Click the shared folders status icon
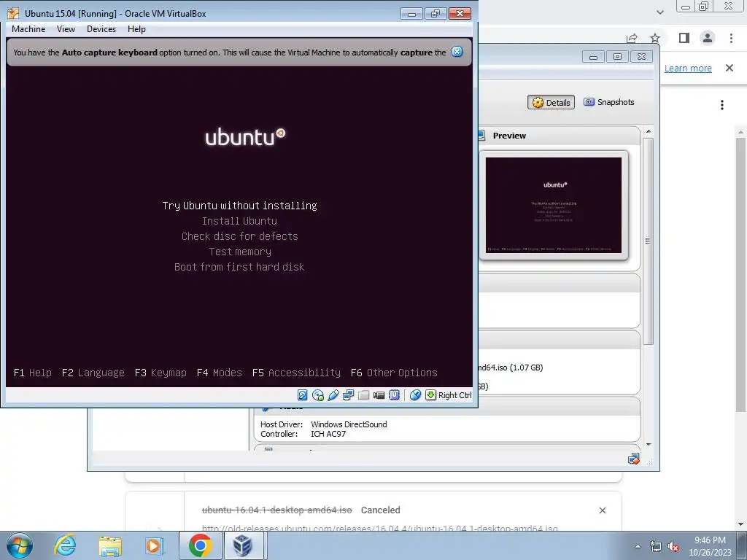 [x=363, y=394]
